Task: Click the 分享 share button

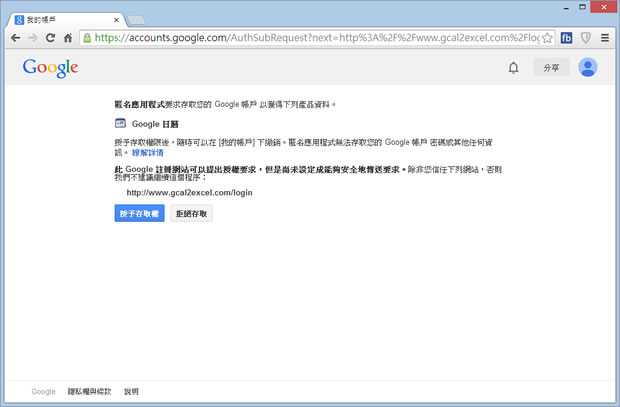Action: point(551,68)
